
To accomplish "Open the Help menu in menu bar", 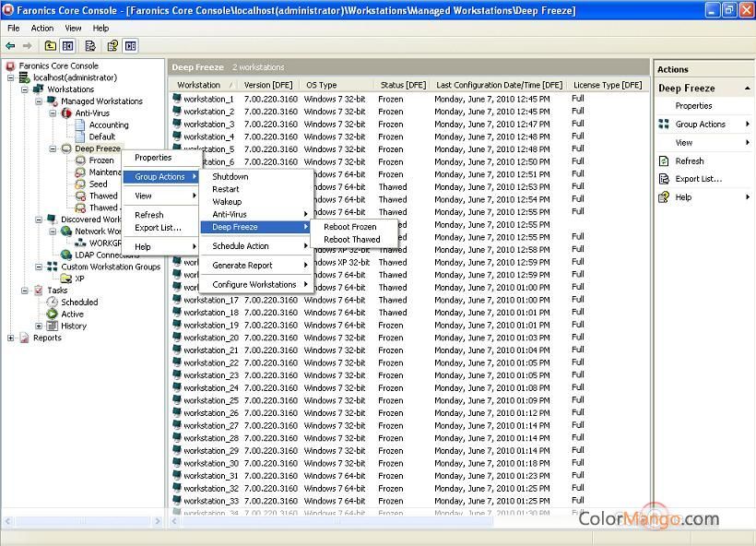I will [100, 28].
